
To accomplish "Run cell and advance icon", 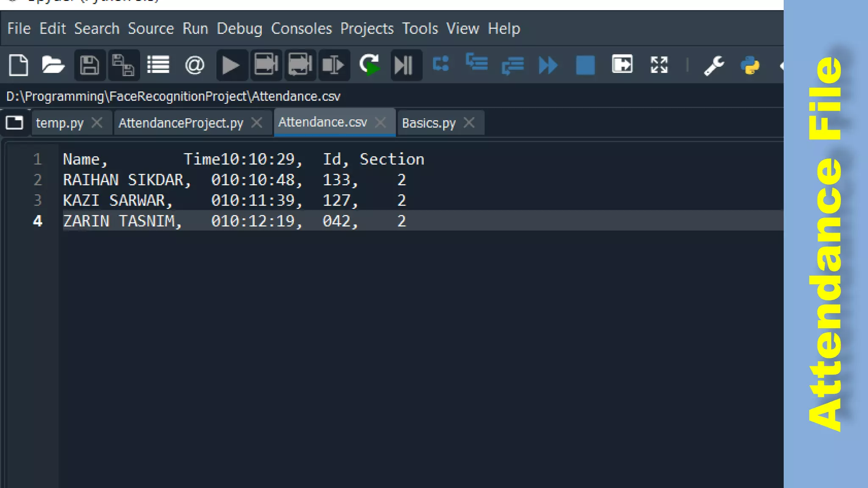I will click(x=300, y=65).
